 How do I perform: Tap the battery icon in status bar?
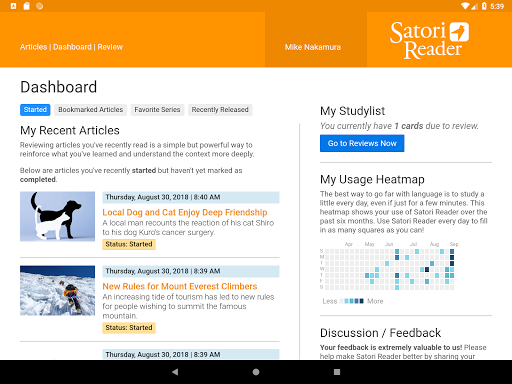tap(484, 6)
